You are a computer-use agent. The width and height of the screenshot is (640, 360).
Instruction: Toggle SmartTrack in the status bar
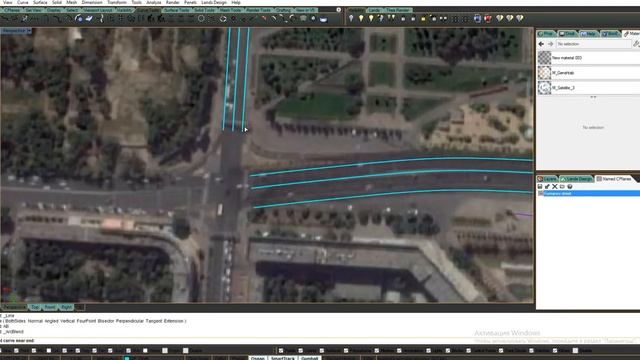[282, 358]
